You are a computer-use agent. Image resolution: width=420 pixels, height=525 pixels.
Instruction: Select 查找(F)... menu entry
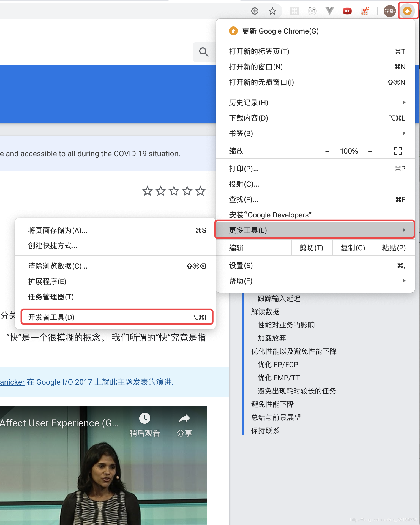pos(315,199)
